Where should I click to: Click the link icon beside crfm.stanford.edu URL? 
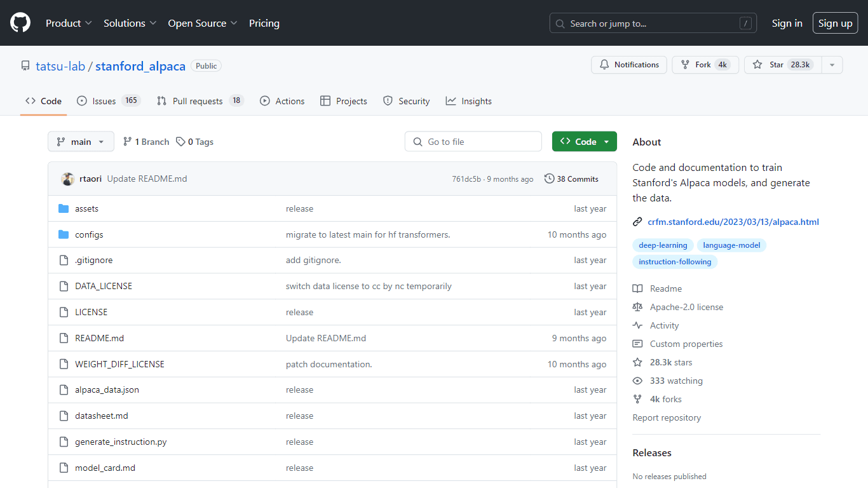point(637,222)
